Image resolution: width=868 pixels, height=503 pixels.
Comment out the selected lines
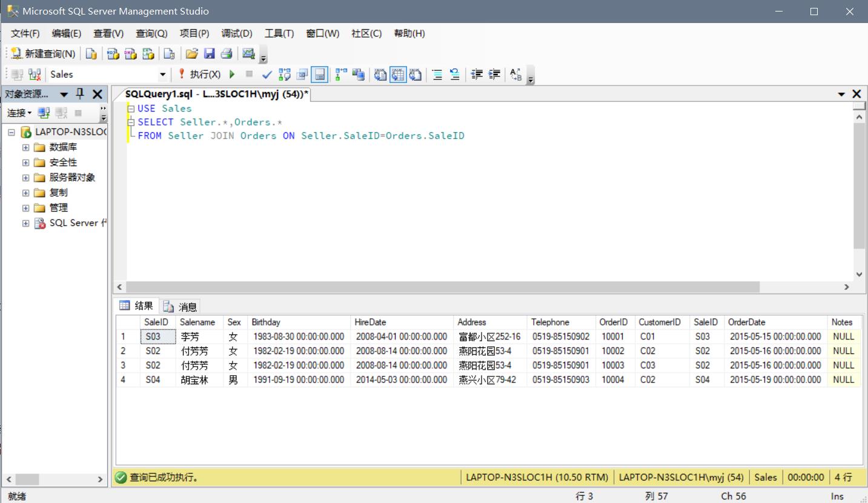coord(437,75)
